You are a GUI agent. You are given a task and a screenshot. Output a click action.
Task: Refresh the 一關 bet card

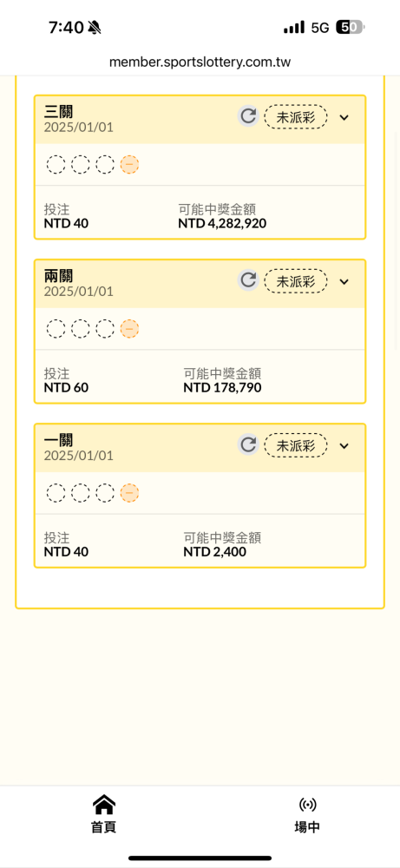(x=248, y=444)
